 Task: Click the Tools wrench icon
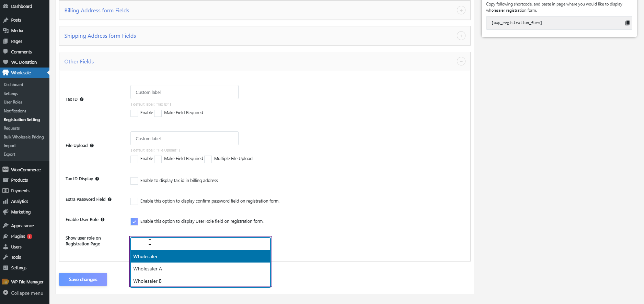click(x=5, y=257)
